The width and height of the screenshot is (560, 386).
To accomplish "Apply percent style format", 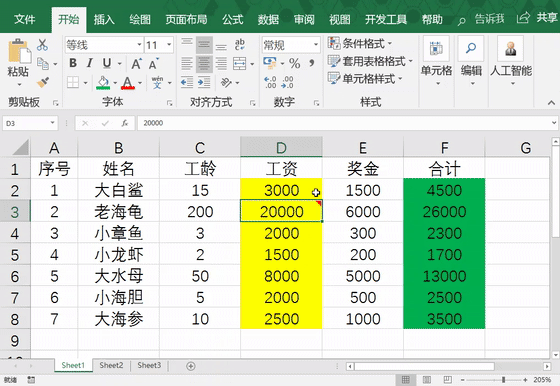I will click(295, 63).
